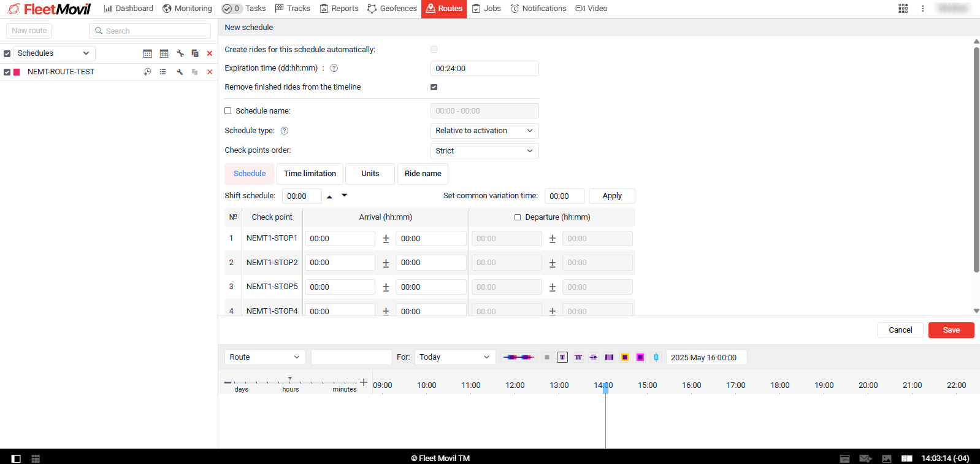Click the wrench icon on the Schedules row

(180, 53)
